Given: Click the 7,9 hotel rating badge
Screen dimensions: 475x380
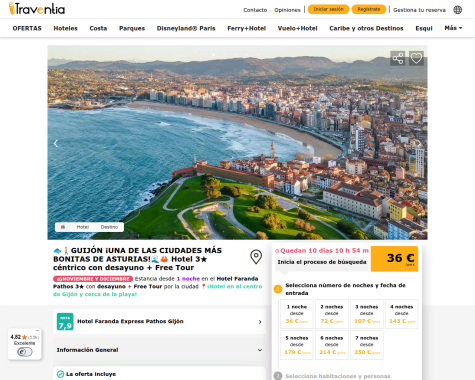Looking at the screenshot, I should [x=65, y=322].
